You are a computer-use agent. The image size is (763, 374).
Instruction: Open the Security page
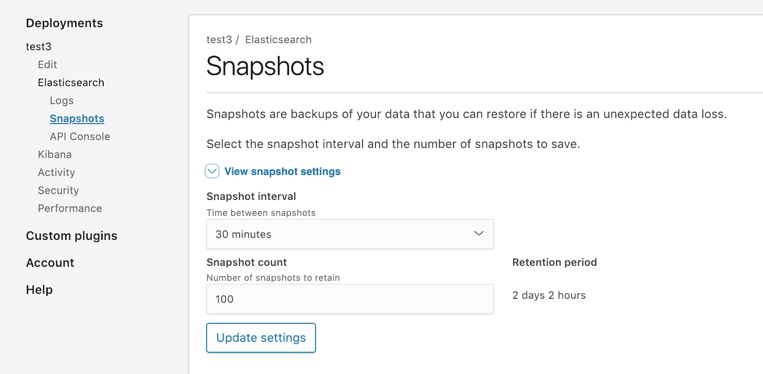58,190
